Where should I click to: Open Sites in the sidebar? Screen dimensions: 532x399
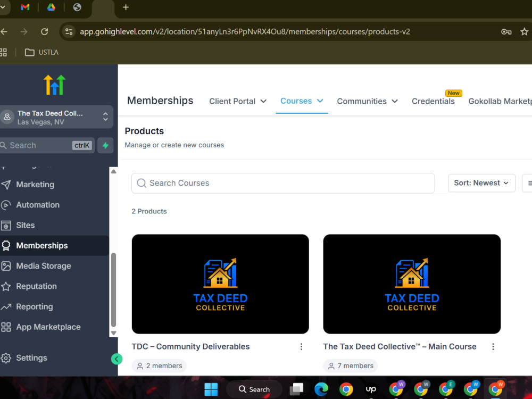54,225
